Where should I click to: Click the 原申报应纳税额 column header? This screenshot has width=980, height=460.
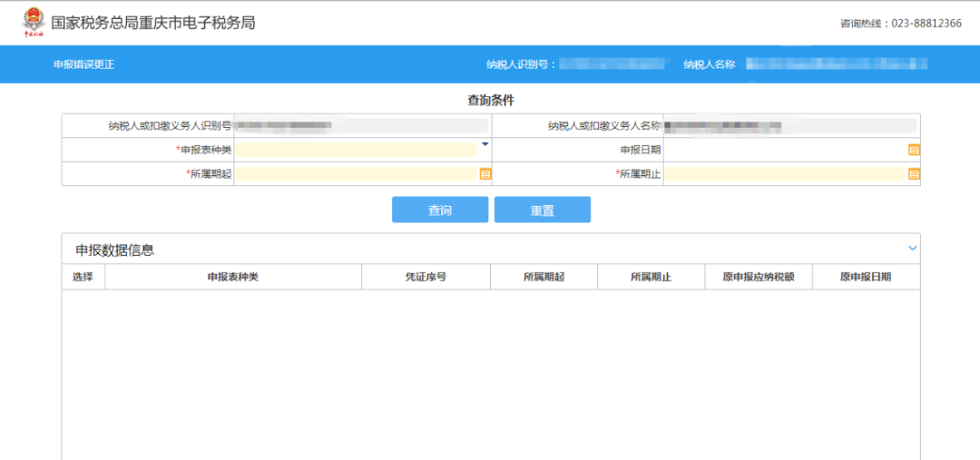(758, 277)
